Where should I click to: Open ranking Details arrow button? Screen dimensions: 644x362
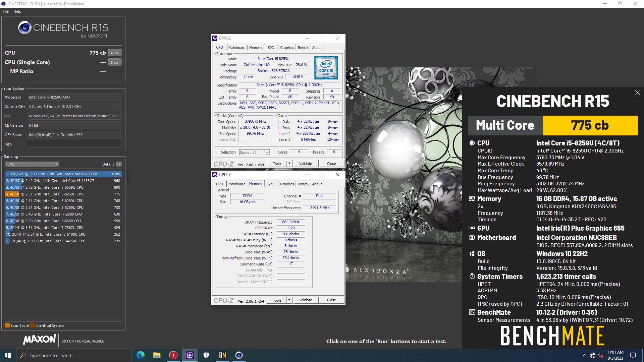point(119,164)
